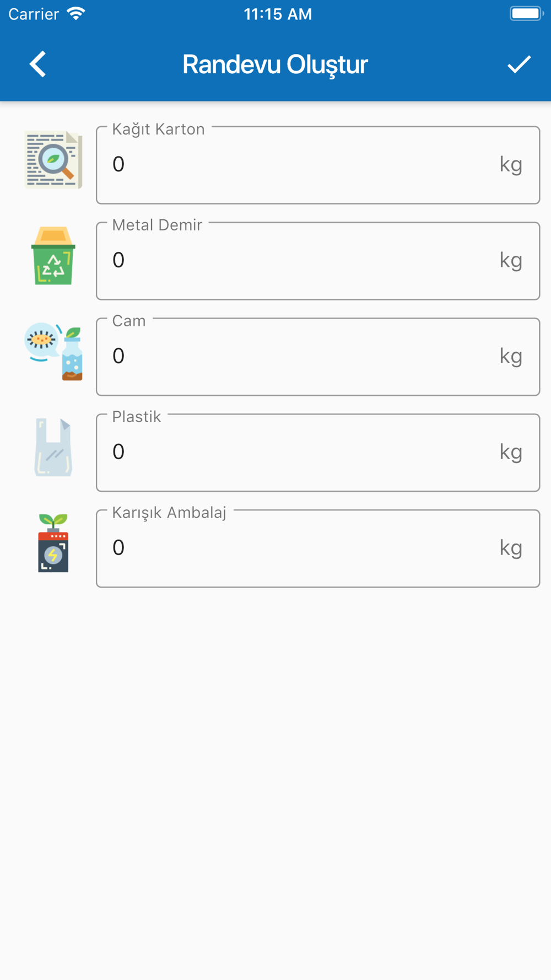The height and width of the screenshot is (980, 551).
Task: Tap the back arrow in header
Action: 37,64
